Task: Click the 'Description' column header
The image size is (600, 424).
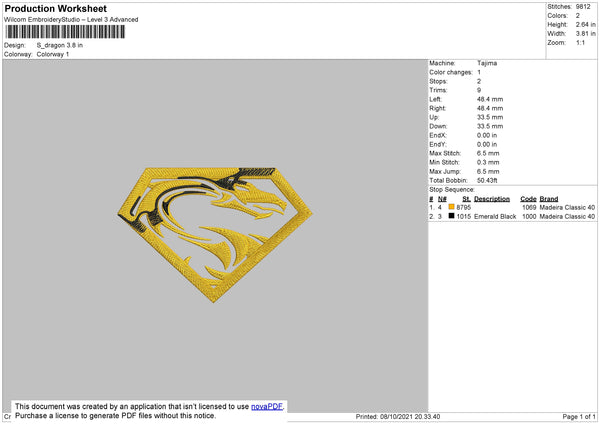Action: click(x=492, y=199)
